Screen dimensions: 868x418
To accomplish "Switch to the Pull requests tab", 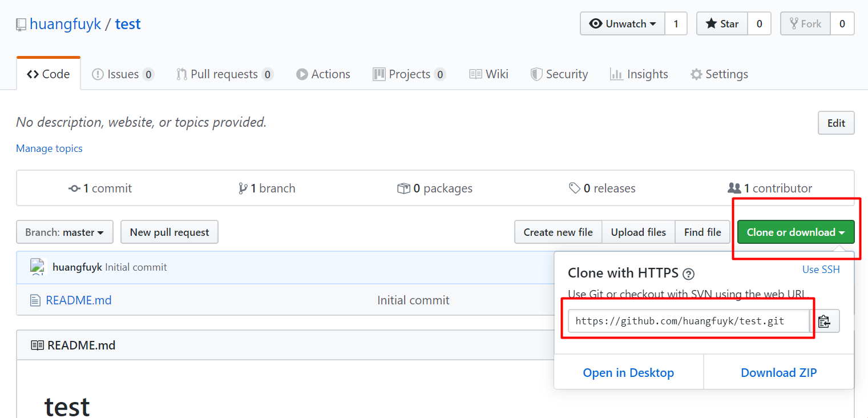I will pos(225,74).
